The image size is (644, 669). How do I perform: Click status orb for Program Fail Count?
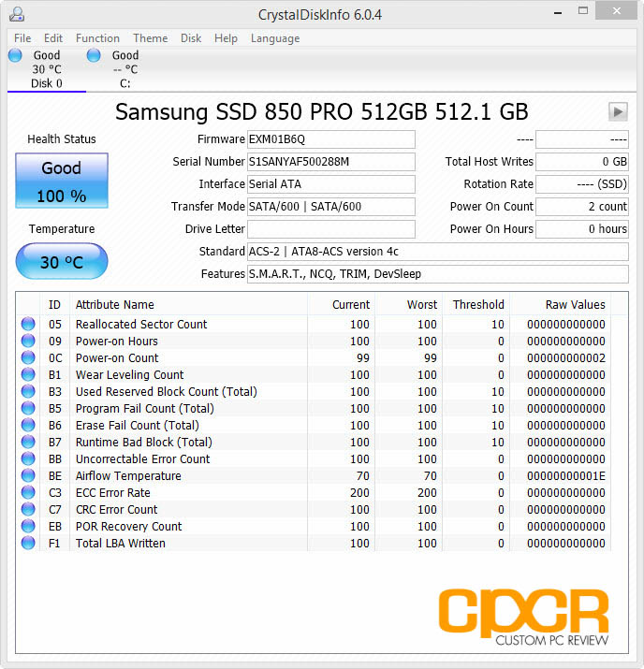(x=28, y=408)
